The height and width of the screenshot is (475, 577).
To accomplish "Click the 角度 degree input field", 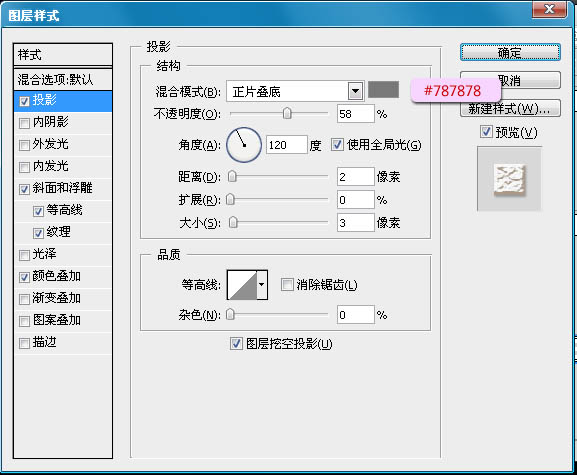I will [x=287, y=145].
